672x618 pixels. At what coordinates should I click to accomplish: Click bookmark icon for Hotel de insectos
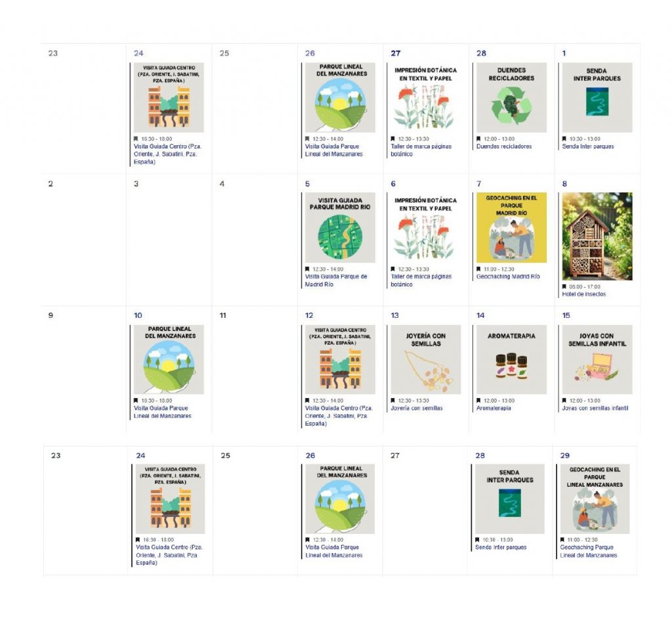564,286
